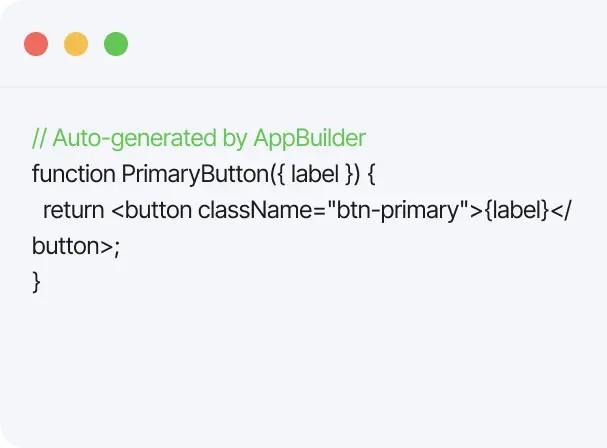Click the final closing brace of the function
The image size is (607, 448).
pos(37,282)
